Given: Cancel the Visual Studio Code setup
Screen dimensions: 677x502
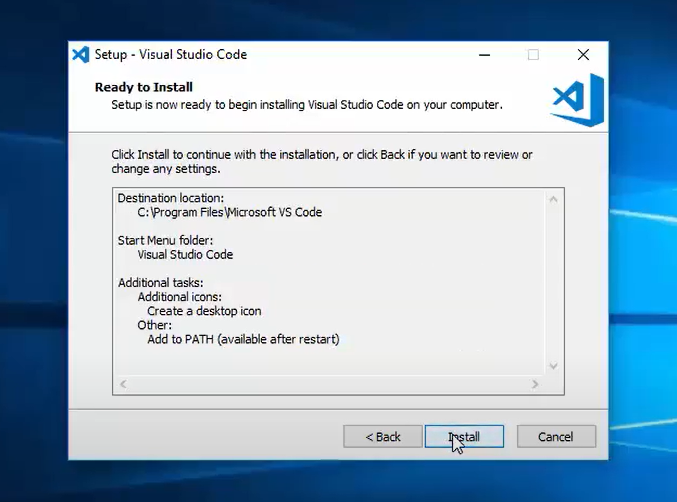Looking at the screenshot, I should click(x=556, y=436).
